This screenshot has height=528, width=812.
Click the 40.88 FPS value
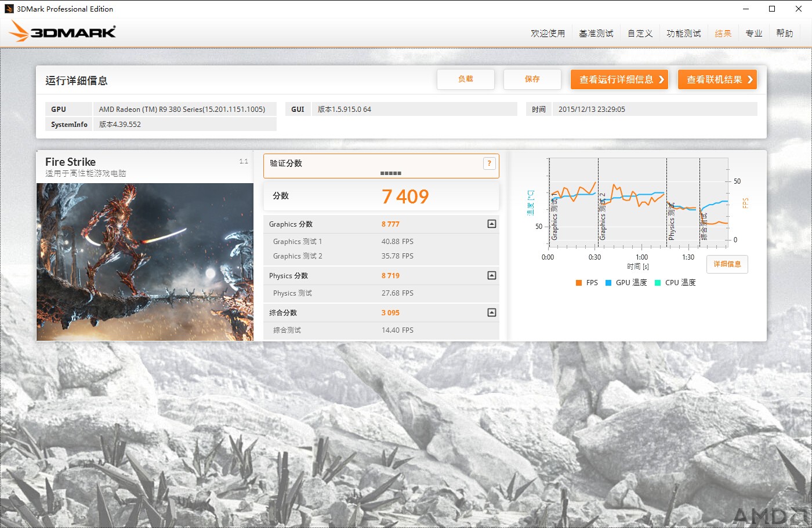click(x=397, y=242)
